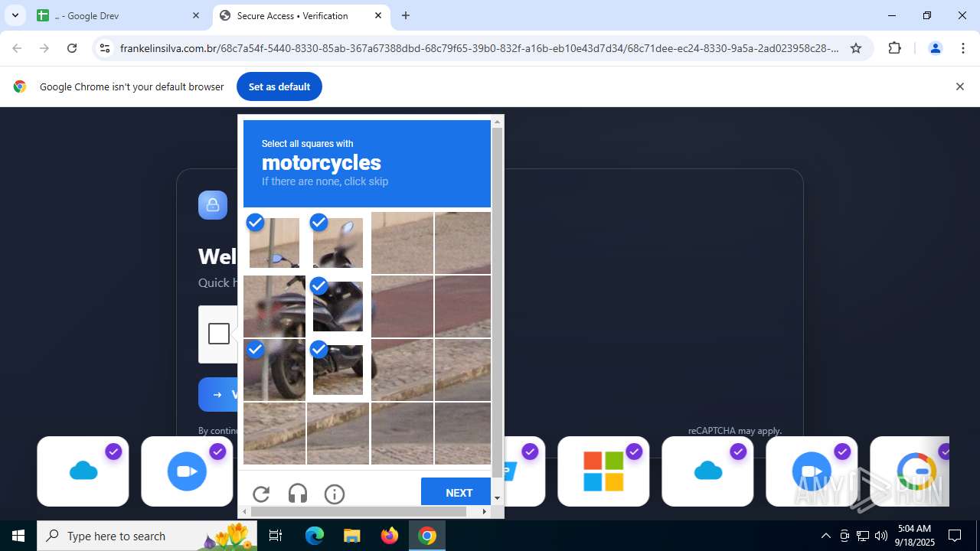Click the captcha vertical scrollbar thumb
Image resolution: width=980 pixels, height=551 pixels.
497,302
